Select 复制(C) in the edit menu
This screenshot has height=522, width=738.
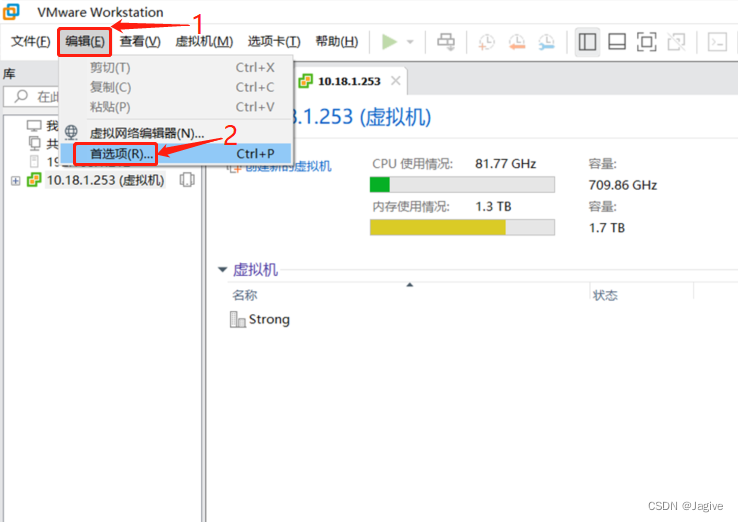(176, 88)
